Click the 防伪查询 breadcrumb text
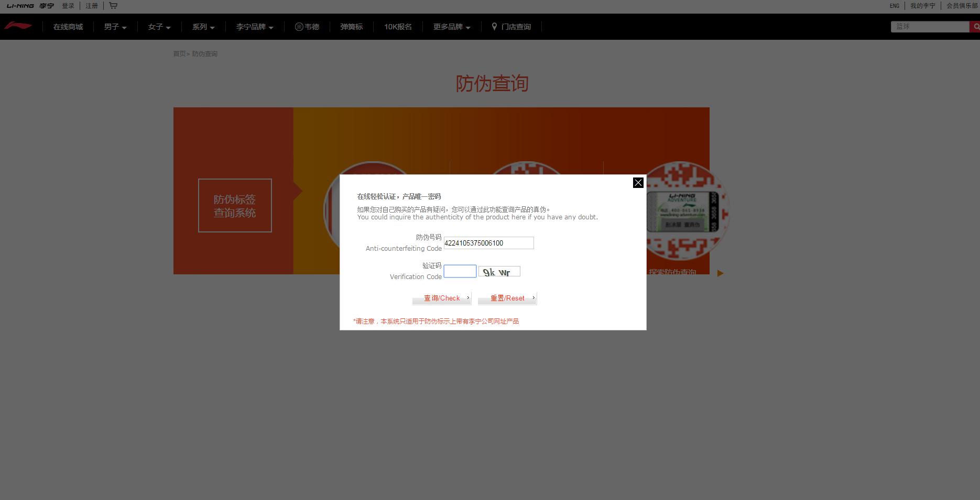This screenshot has height=500, width=980. point(205,53)
